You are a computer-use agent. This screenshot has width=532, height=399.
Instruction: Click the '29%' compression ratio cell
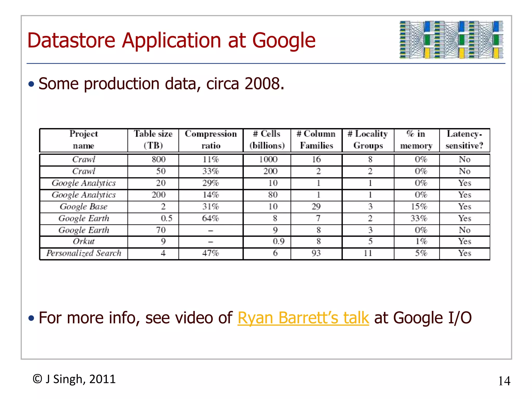pyautogui.click(x=211, y=183)
